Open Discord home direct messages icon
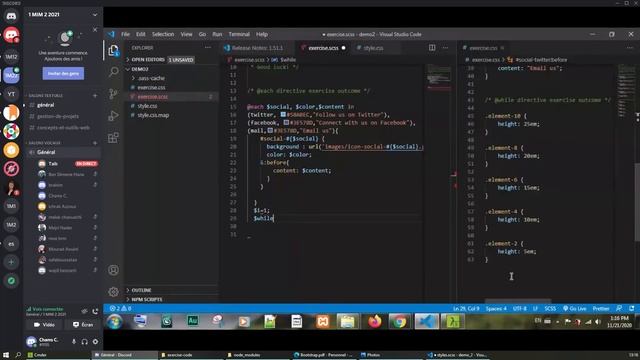 point(11,16)
